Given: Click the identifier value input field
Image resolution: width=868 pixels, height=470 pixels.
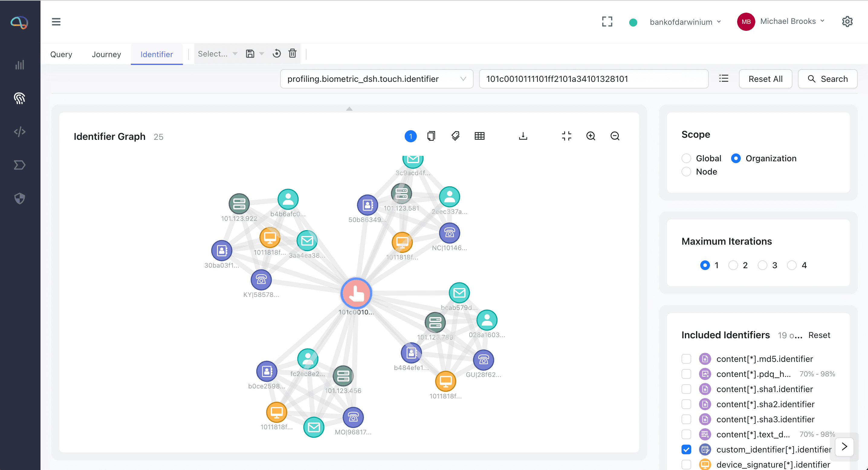Looking at the screenshot, I should pos(593,79).
